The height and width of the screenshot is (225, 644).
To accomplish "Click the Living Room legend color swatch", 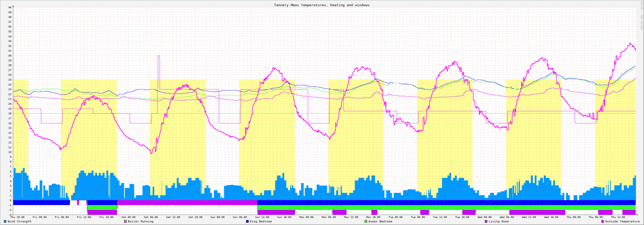I will (486, 222).
